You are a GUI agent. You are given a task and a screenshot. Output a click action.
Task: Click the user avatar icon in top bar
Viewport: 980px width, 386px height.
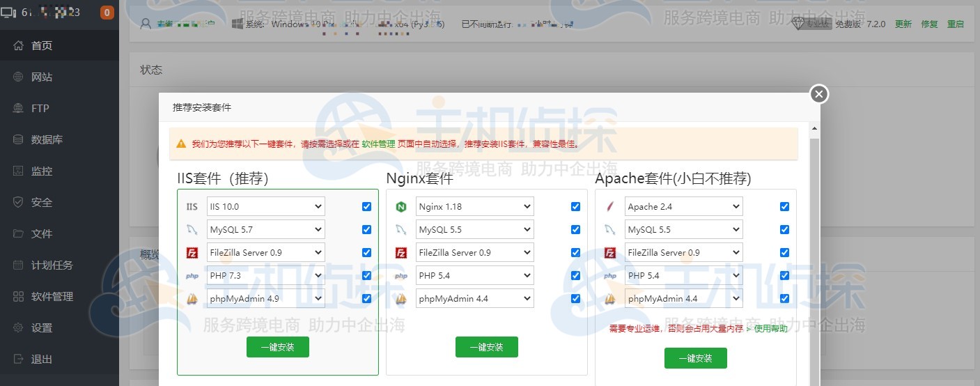146,24
